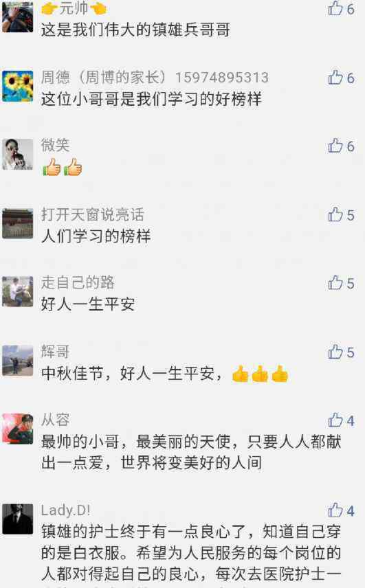This screenshot has width=365, height=588.
Task: Select comment text 好人一生平安 by 走自己的路
Action: [88, 304]
